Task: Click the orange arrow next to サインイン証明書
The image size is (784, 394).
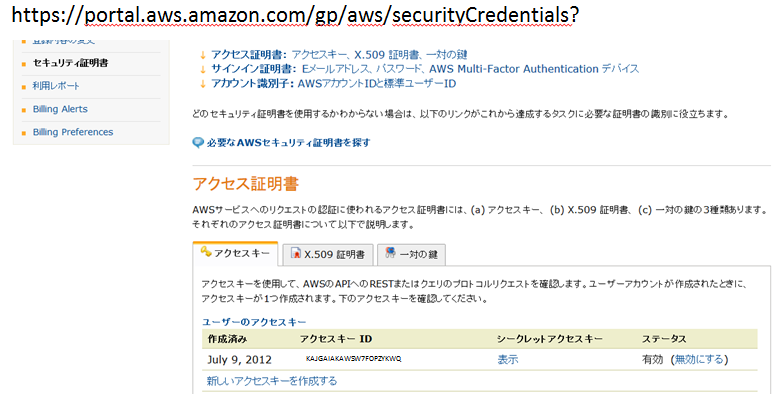Action: click(203, 69)
